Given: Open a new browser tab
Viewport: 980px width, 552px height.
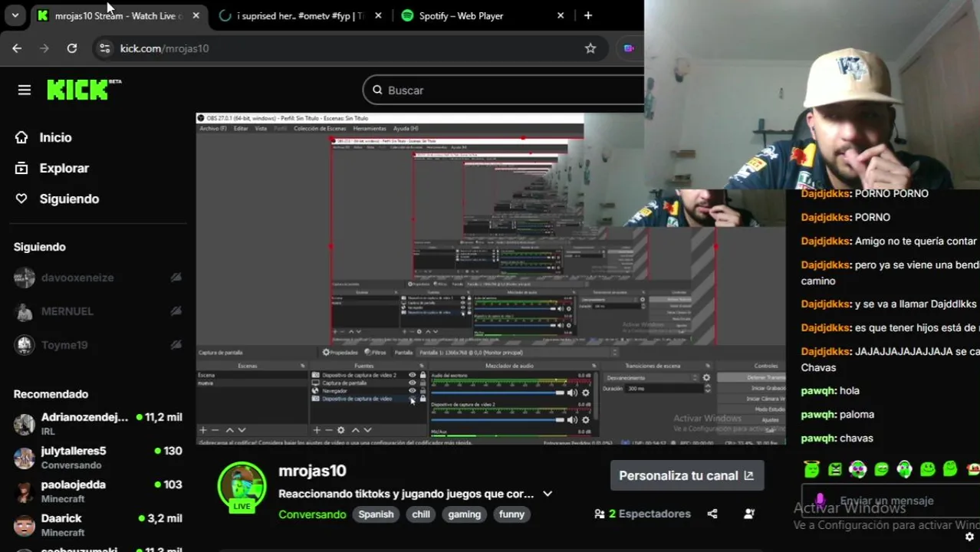Looking at the screenshot, I should [x=588, y=15].
